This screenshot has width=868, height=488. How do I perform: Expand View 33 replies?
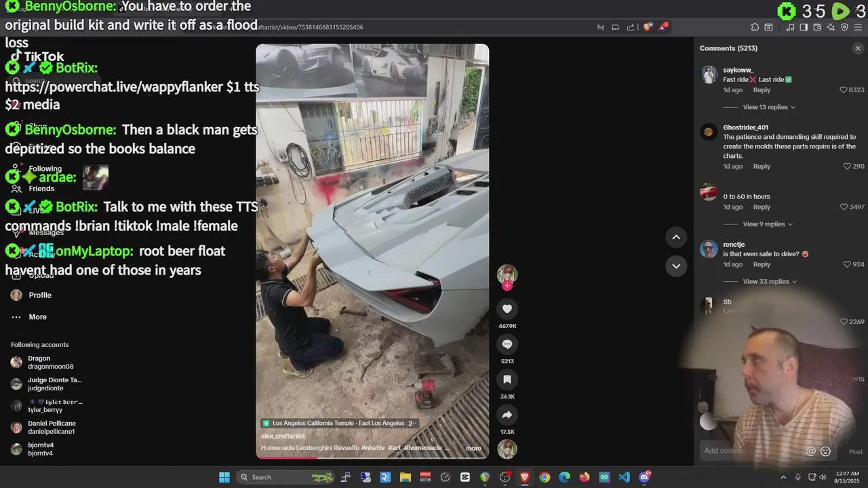point(769,281)
